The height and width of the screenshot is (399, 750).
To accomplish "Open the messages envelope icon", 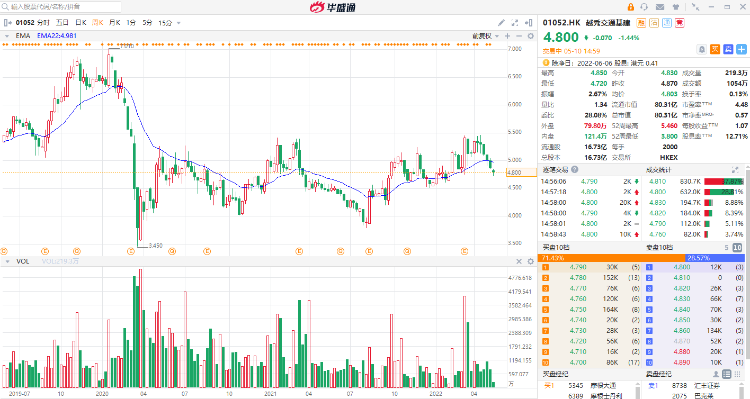I will pos(660,7).
